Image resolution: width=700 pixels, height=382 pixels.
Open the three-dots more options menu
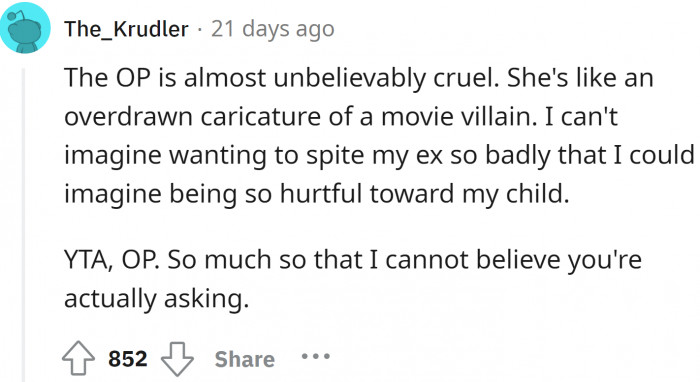316,357
